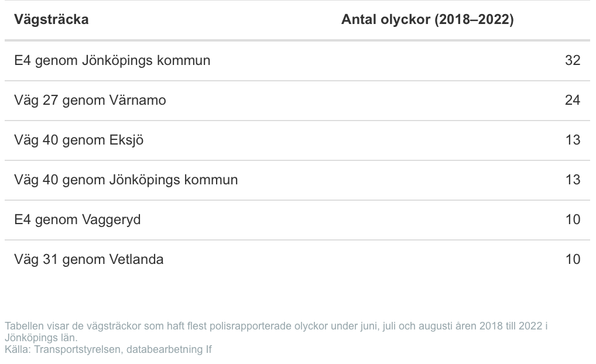
Task: Select the 'E4 genom Jönköpings kommun' row label
Action: click(x=112, y=60)
